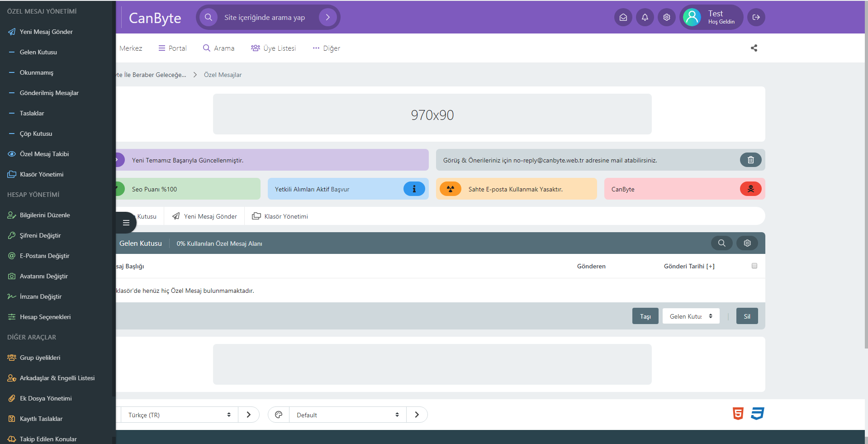Open private messages envelope icon
The width and height of the screenshot is (868, 444).
point(623,17)
